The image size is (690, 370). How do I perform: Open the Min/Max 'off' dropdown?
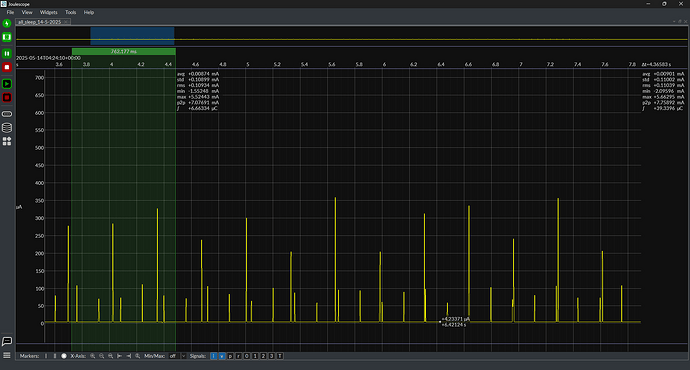click(177, 356)
